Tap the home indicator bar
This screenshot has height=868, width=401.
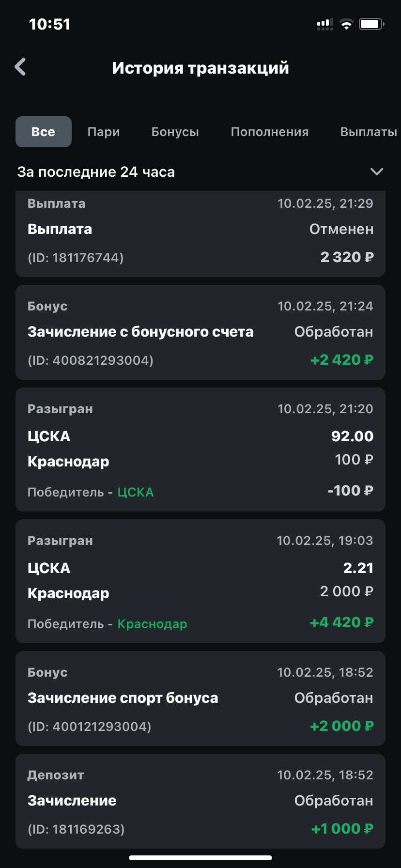tap(200, 858)
